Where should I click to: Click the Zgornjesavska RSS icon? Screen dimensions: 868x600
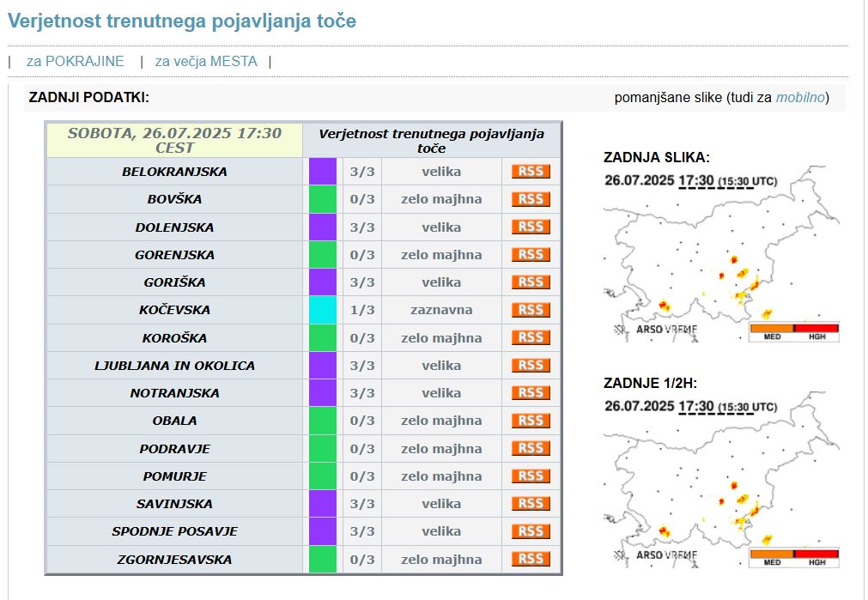tap(531, 560)
